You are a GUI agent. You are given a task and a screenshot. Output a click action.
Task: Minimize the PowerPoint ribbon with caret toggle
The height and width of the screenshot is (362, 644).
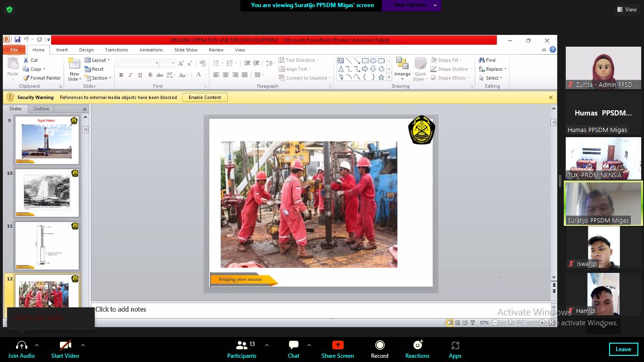(544, 49)
